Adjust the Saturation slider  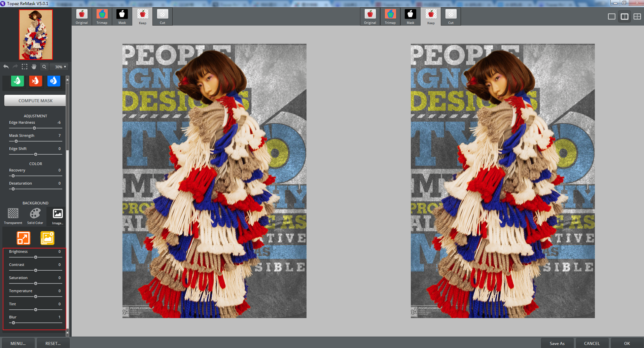[x=35, y=283]
